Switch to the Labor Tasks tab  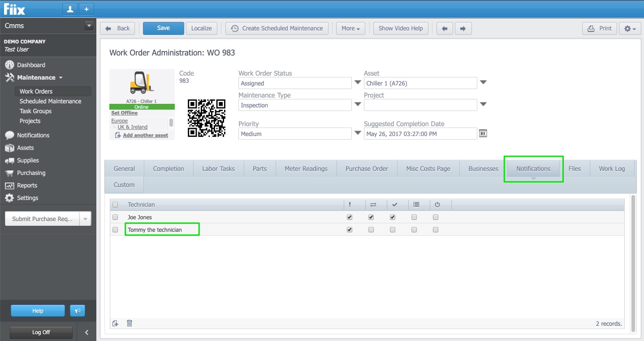pyautogui.click(x=218, y=169)
